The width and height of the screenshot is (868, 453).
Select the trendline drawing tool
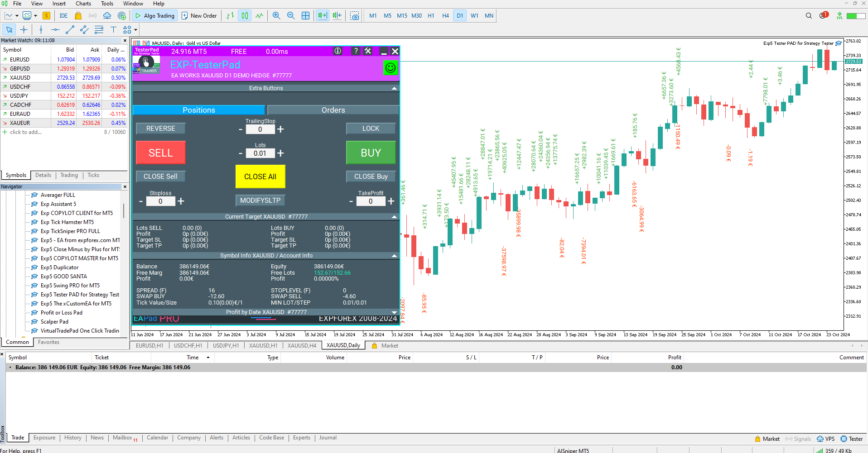pos(70,30)
